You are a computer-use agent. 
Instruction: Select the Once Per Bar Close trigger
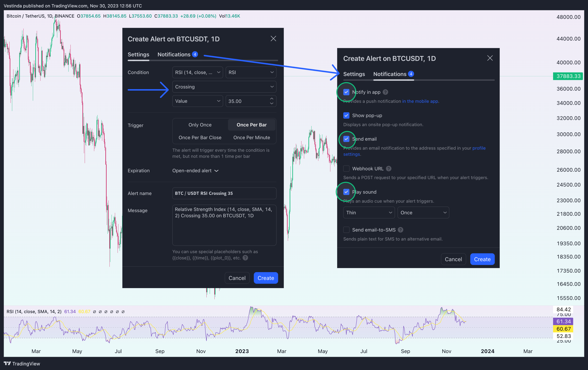[200, 138]
